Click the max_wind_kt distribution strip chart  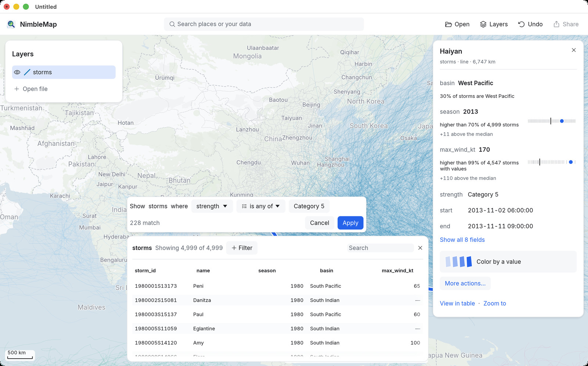pos(552,162)
